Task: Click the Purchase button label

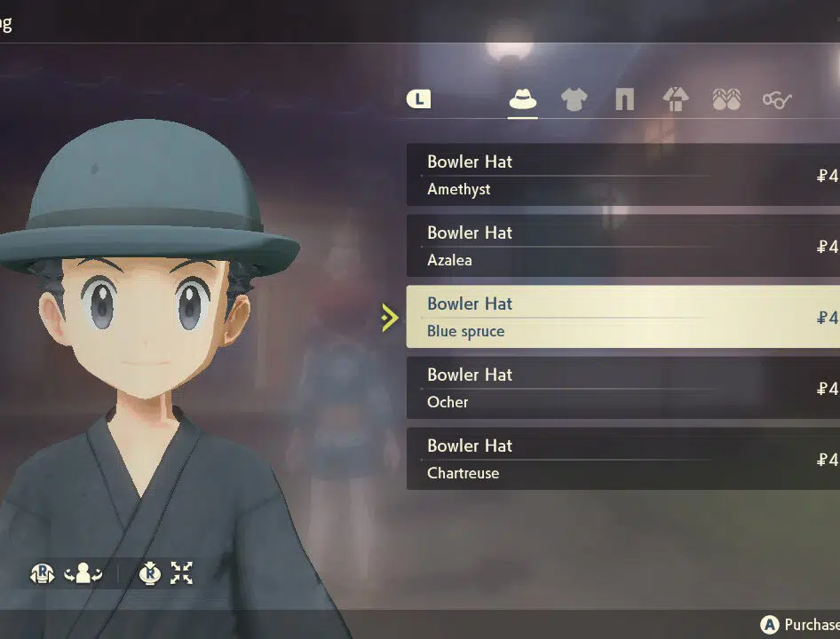Action: 812,625
